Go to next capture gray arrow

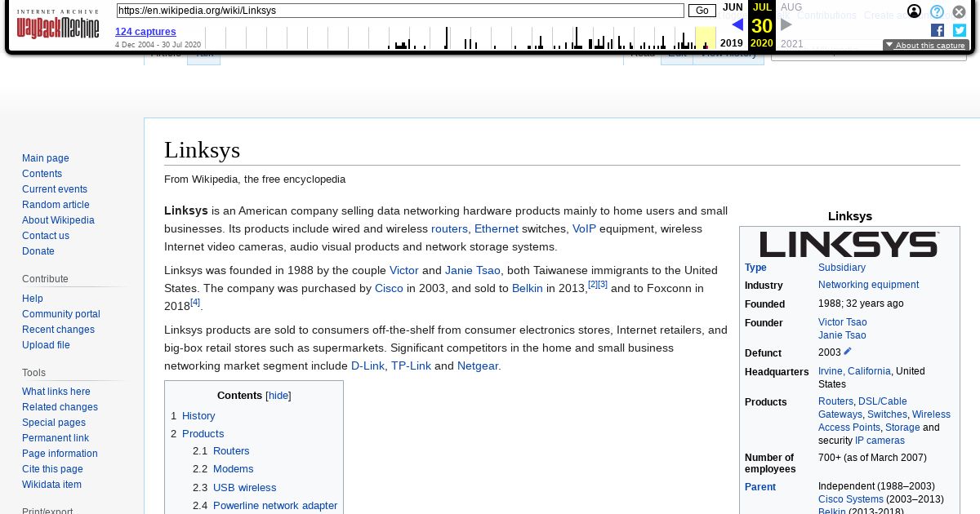786,25
